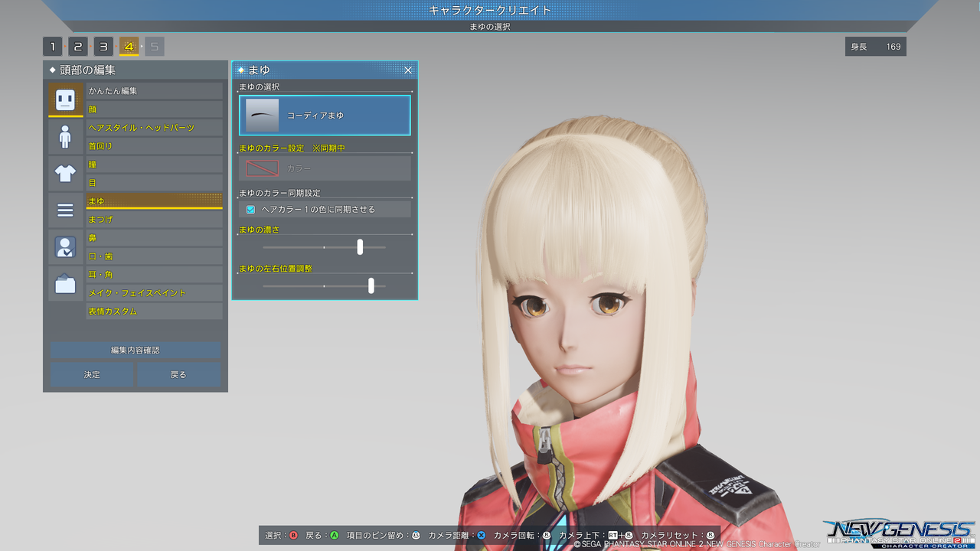Click the red B icon beside 選択
The width and height of the screenshot is (980, 551).
coord(293,535)
